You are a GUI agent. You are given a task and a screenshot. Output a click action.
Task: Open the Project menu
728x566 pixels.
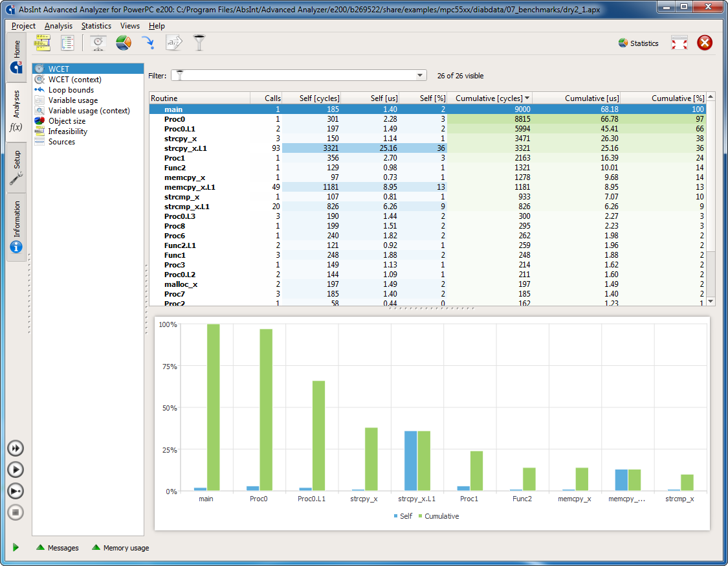(23, 26)
